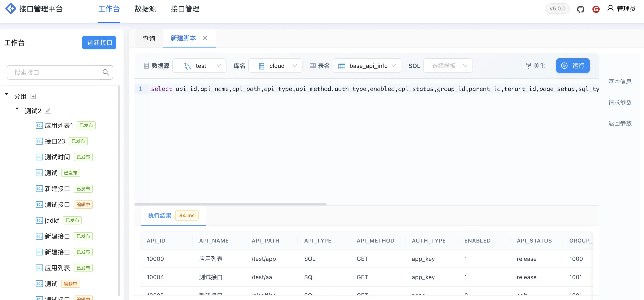Click the 创建接口 button
This screenshot has height=300, width=644.
click(x=99, y=43)
